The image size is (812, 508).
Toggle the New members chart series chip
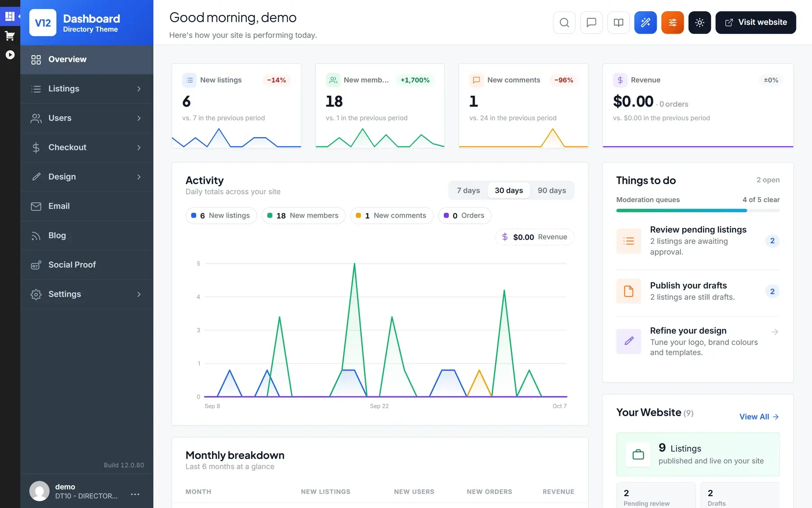tap(303, 216)
